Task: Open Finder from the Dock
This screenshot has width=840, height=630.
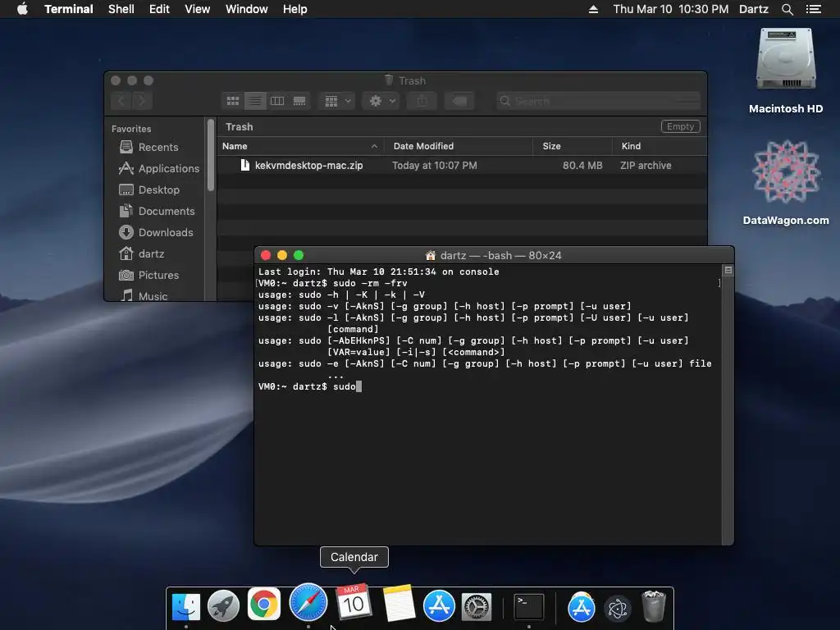Action: [x=186, y=606]
